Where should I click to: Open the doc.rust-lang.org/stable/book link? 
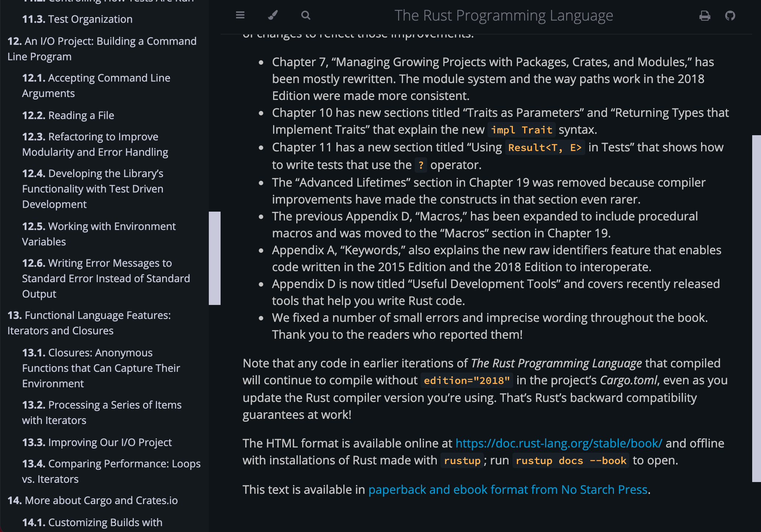coord(558,443)
